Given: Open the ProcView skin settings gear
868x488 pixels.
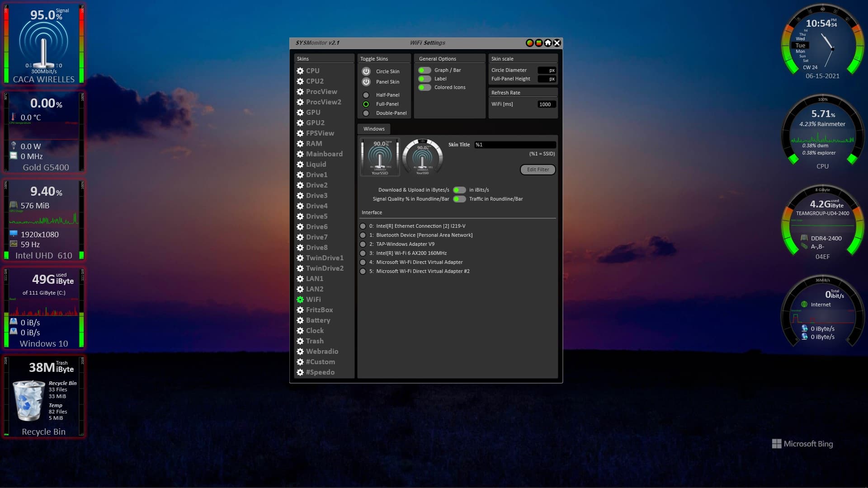Looking at the screenshot, I should (300, 92).
